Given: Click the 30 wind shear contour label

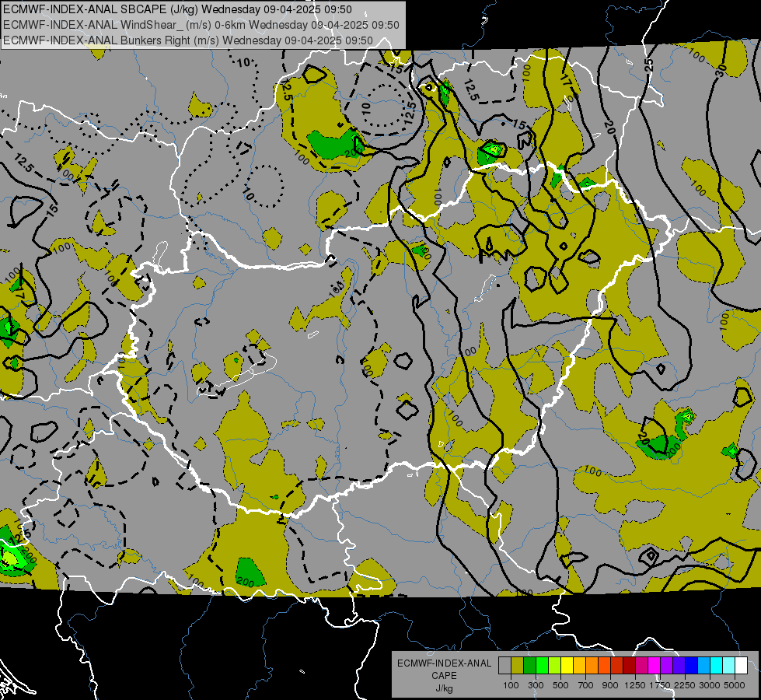Looking at the screenshot, I should (x=721, y=70).
